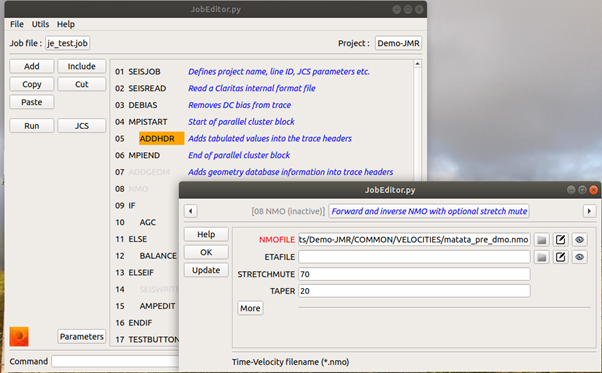
Task: Run the job
Action: click(32, 126)
